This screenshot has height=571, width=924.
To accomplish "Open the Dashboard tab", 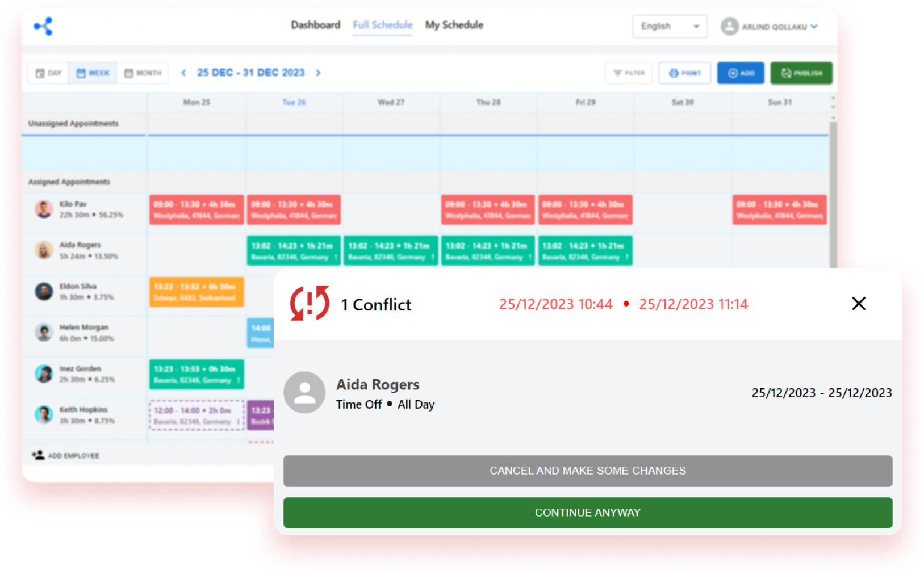I will (315, 25).
